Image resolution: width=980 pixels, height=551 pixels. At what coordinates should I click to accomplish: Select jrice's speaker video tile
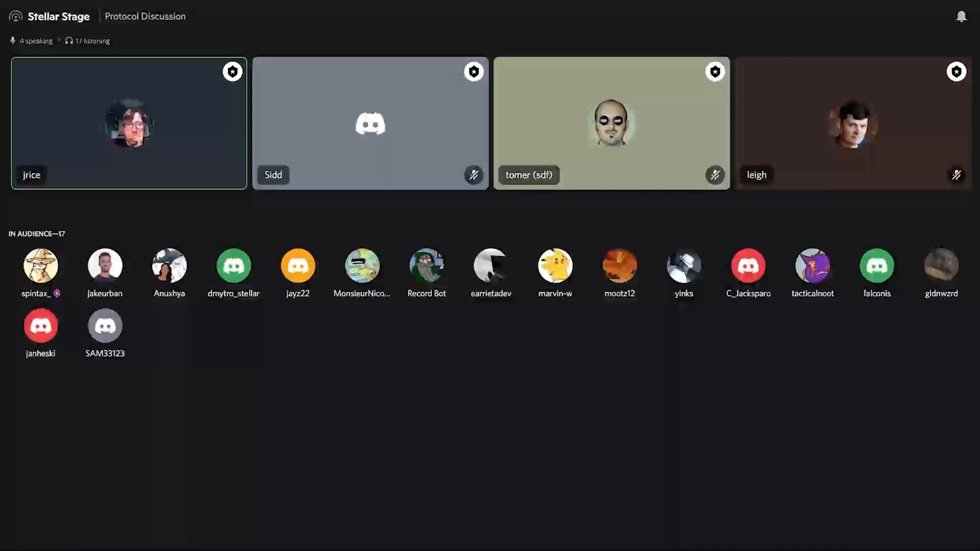129,123
